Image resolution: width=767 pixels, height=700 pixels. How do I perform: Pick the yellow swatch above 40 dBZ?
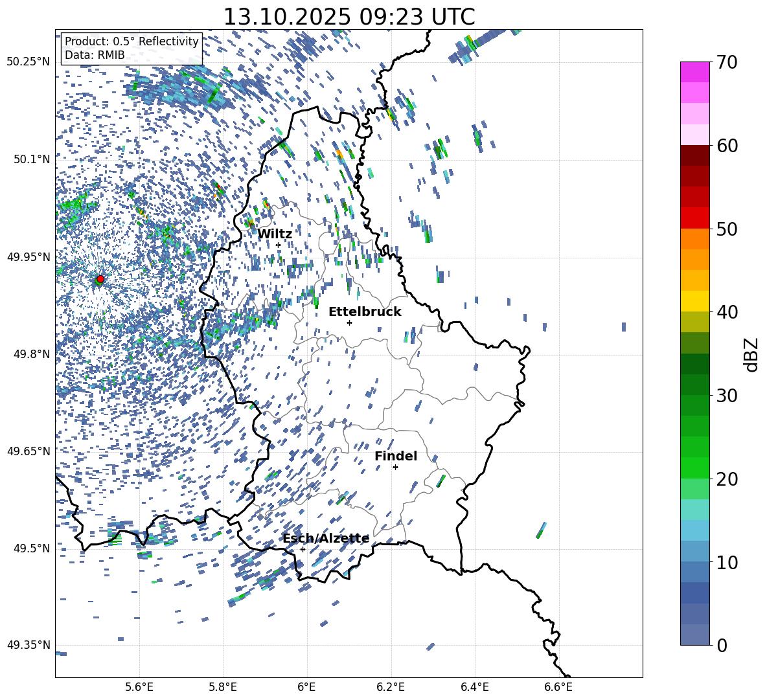tap(695, 301)
